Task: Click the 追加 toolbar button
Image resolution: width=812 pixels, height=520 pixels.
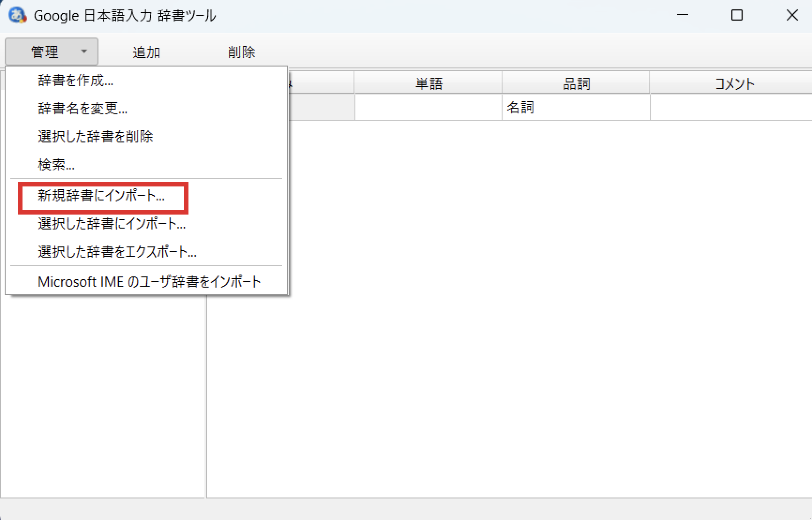Action: 146,52
